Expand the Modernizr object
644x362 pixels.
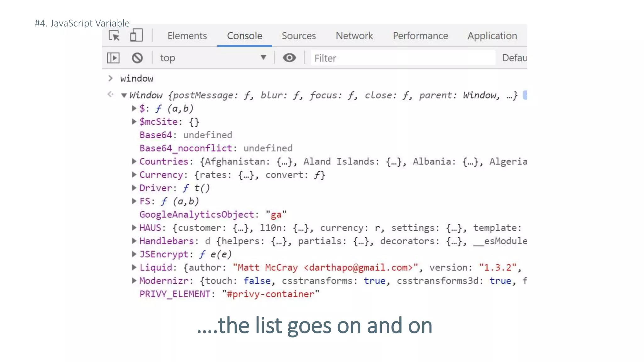(134, 281)
